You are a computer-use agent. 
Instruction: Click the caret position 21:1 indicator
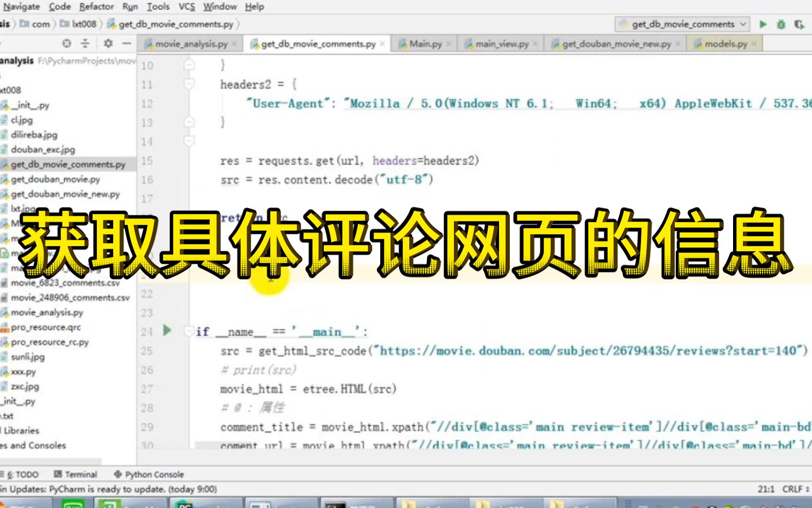(765, 489)
